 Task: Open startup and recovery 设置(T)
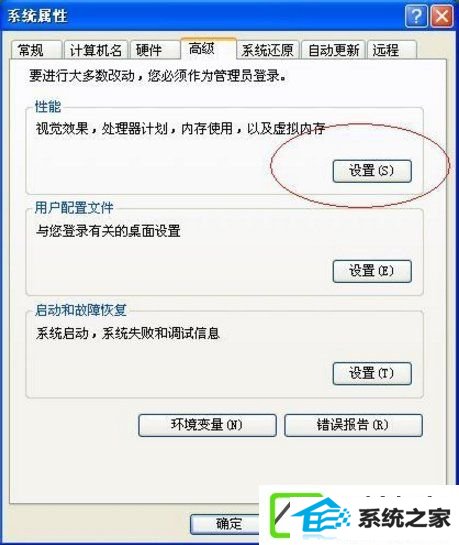coord(372,374)
